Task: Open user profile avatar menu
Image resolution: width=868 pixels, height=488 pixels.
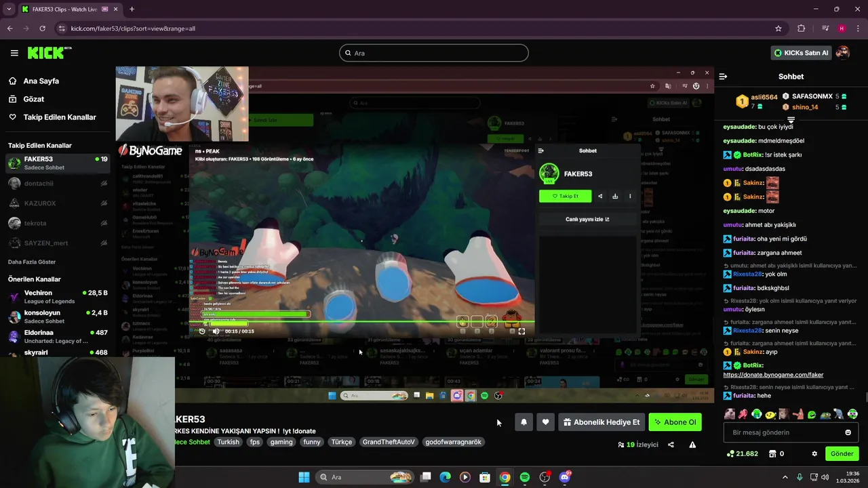Action: click(843, 53)
